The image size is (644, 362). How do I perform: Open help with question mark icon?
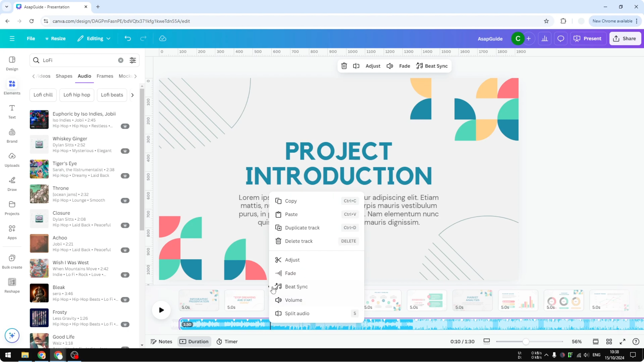tap(636, 342)
